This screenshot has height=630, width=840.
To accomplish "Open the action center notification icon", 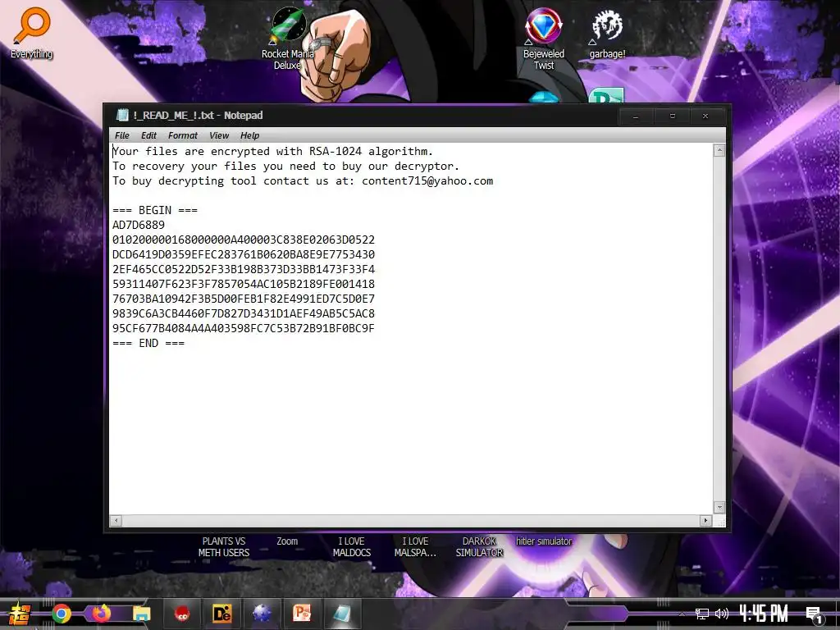I will (x=814, y=614).
